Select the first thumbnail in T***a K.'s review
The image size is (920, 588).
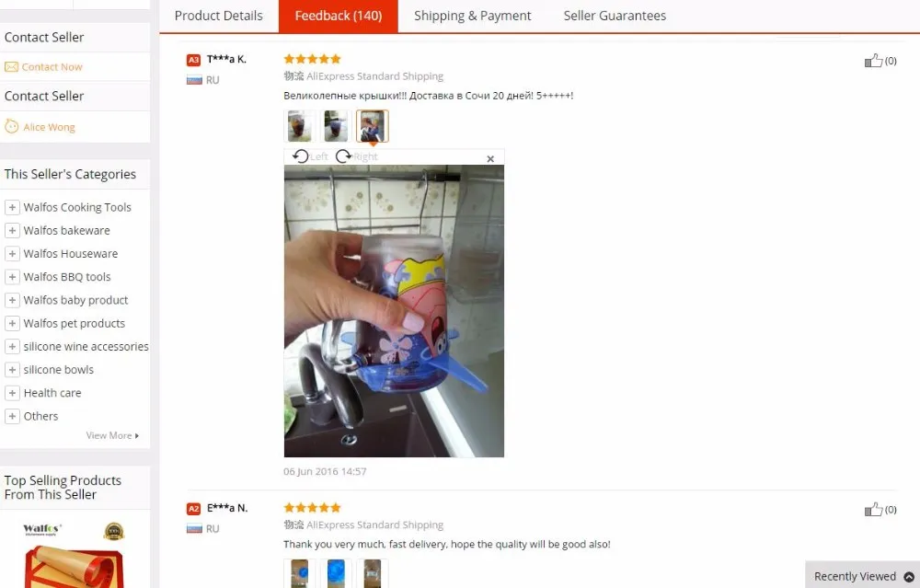click(300, 126)
